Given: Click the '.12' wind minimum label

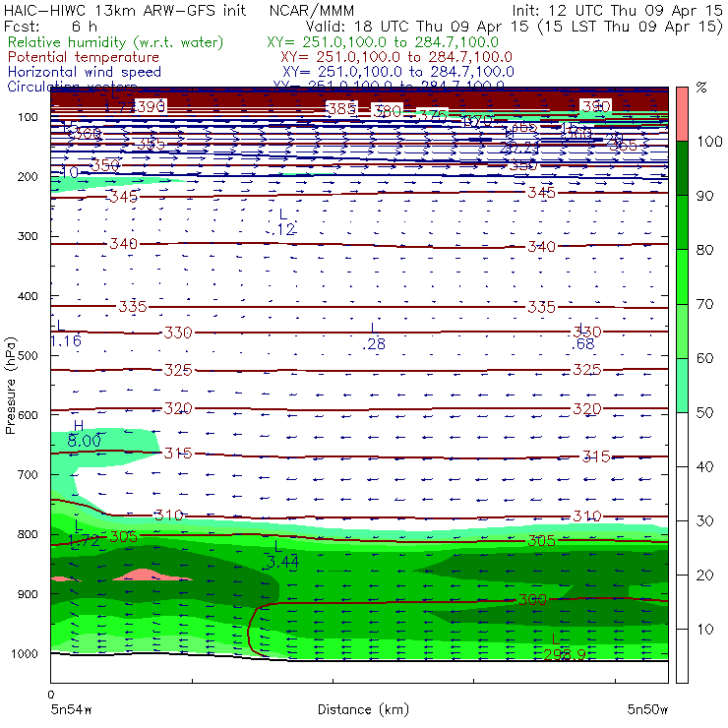Looking at the screenshot, I should tap(283, 229).
